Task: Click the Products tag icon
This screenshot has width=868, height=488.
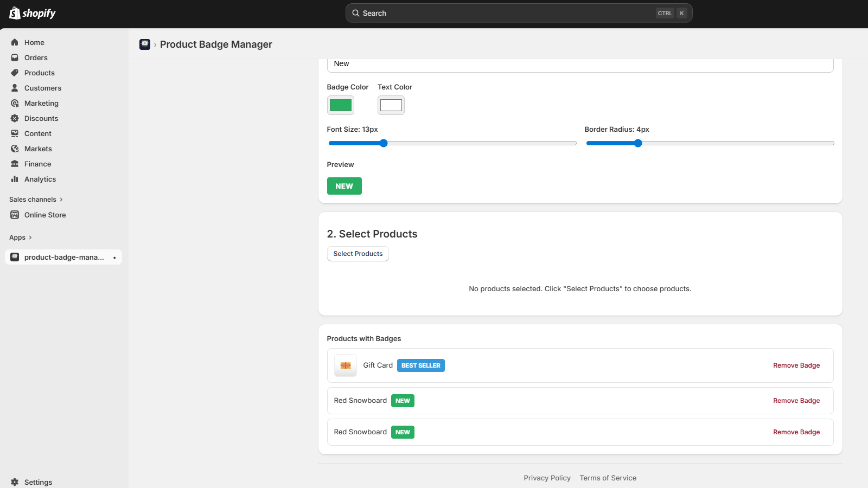Action: [15, 73]
